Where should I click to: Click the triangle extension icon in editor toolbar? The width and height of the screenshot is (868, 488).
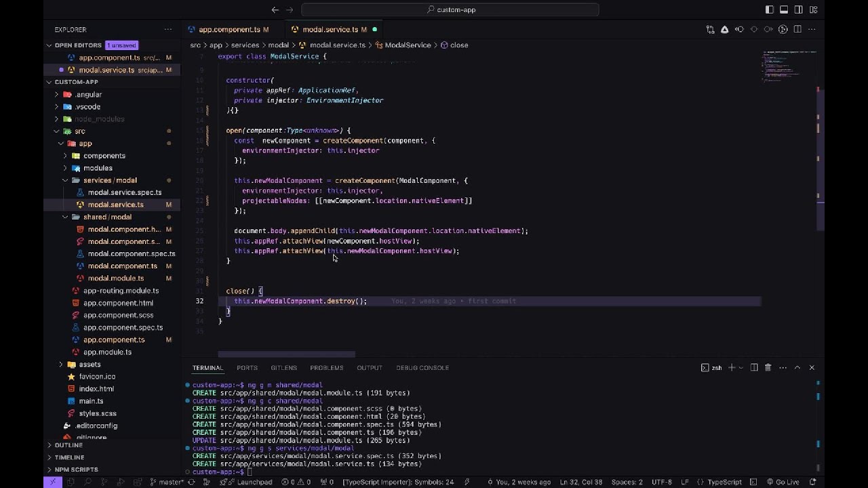(725, 29)
